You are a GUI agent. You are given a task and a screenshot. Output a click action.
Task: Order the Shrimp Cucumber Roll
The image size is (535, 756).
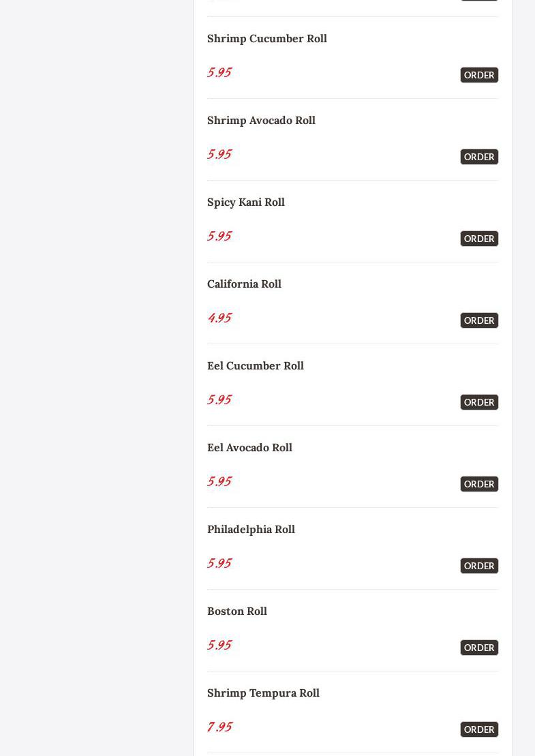click(479, 75)
